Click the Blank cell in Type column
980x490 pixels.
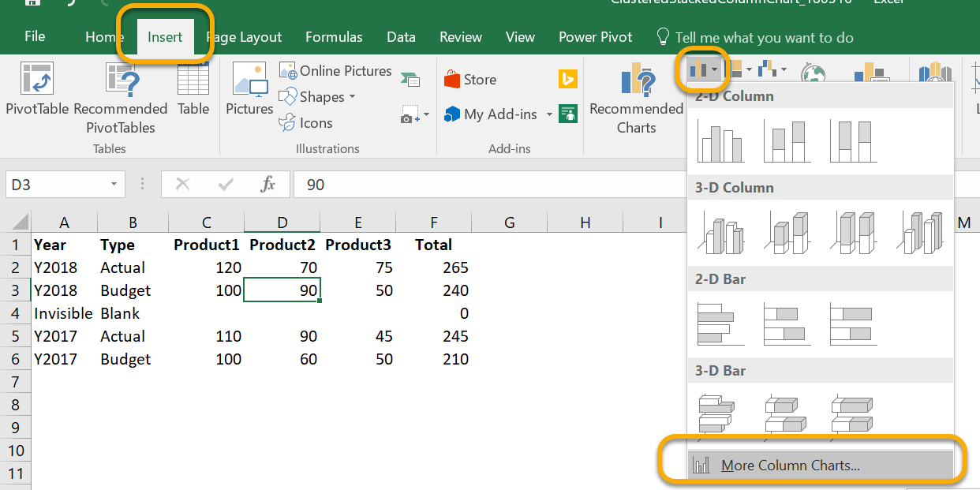(x=132, y=313)
